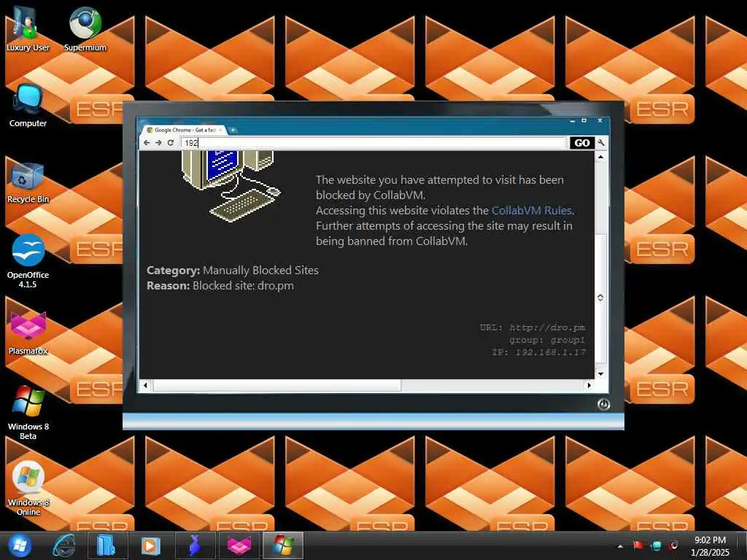Open a new browser tab
The width and height of the screenshot is (747, 560).
233,130
